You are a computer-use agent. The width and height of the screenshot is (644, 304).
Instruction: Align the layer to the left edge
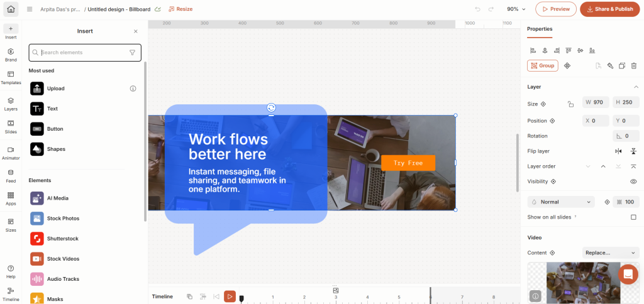[533, 50]
